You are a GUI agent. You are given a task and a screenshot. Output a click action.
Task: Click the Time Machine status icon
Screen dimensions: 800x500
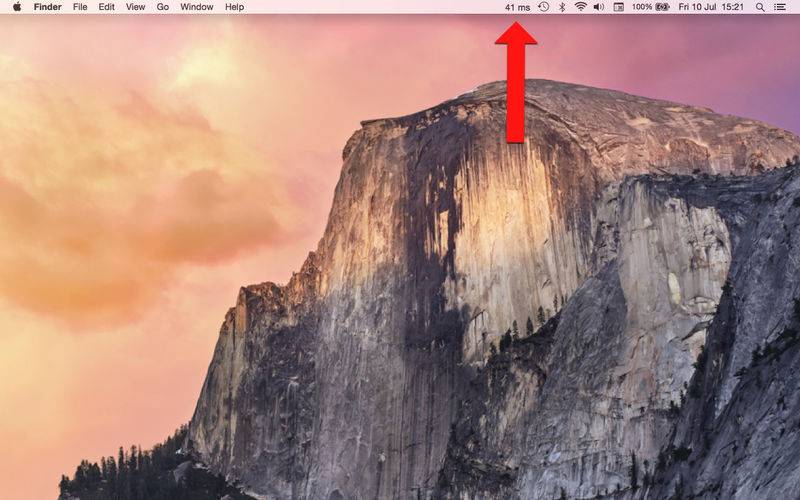(x=543, y=7)
